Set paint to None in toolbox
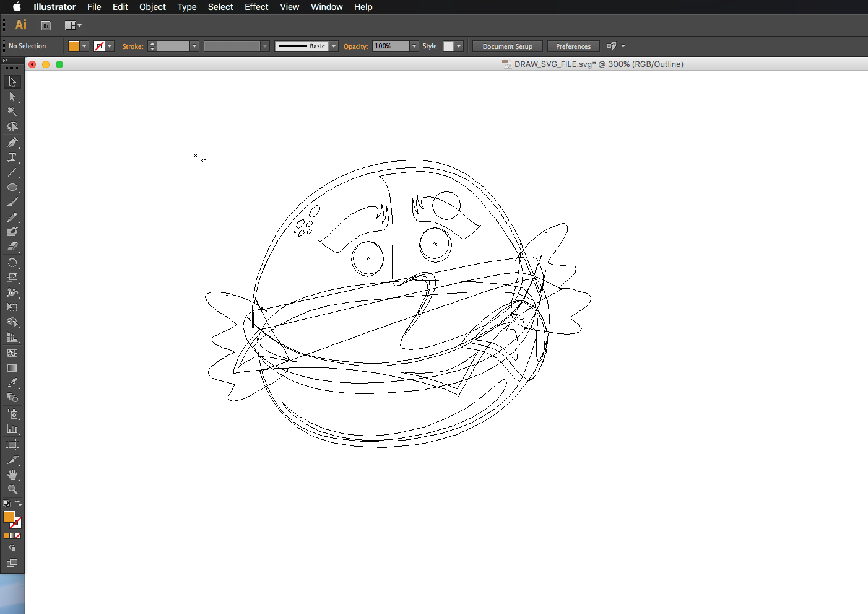The width and height of the screenshot is (868, 614). (18, 536)
